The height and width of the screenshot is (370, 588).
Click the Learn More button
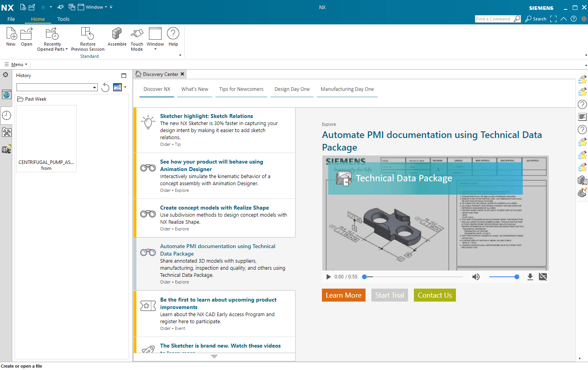coord(344,295)
